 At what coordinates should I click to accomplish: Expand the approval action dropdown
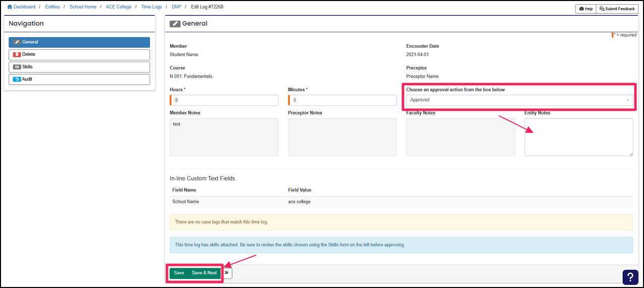point(519,100)
